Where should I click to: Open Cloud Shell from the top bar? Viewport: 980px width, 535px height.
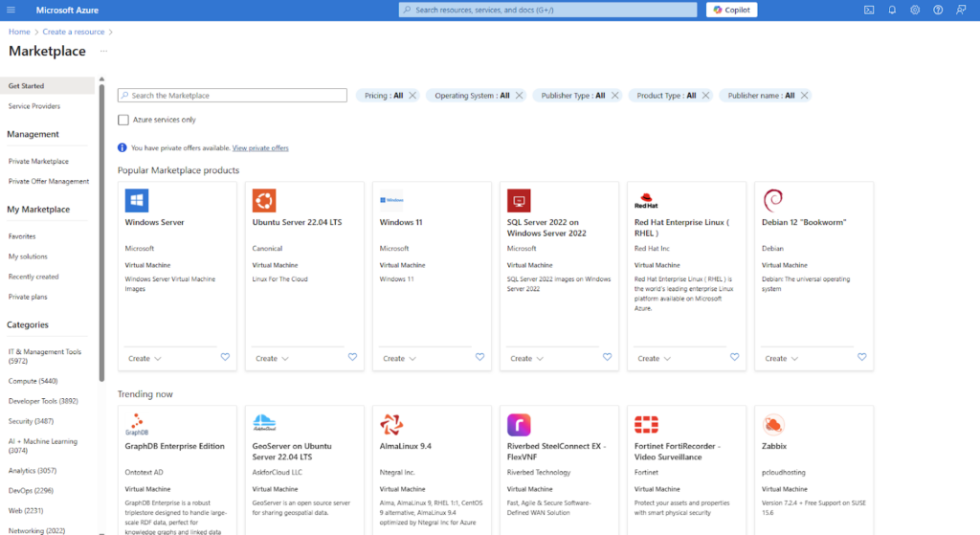(x=869, y=10)
